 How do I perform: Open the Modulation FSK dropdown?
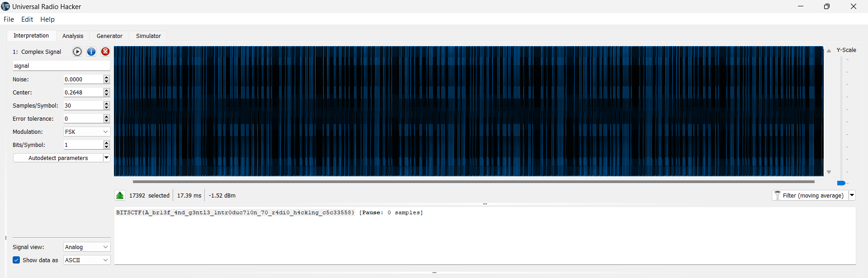(x=87, y=132)
